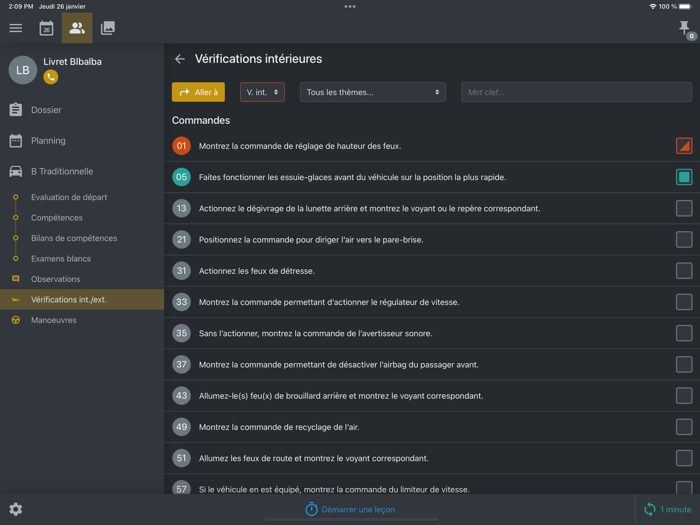The width and height of the screenshot is (700, 525).
Task: Select question number 33 badge
Action: tap(181, 302)
